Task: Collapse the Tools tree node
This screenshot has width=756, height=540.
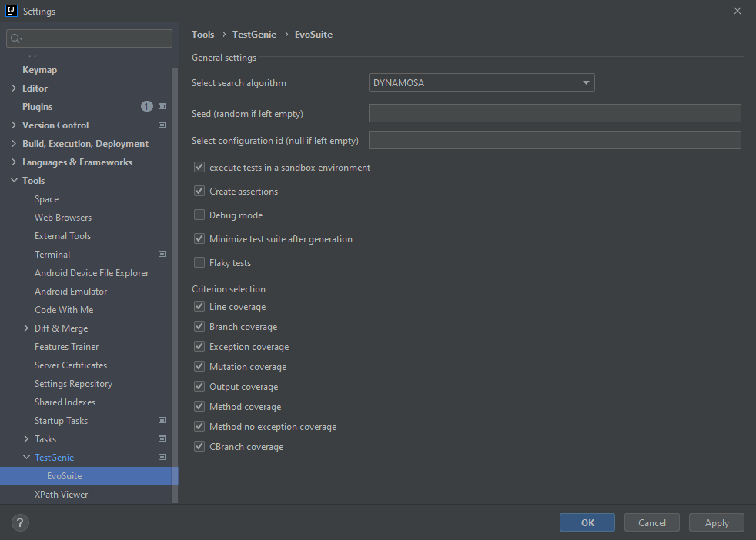Action: click(x=14, y=180)
